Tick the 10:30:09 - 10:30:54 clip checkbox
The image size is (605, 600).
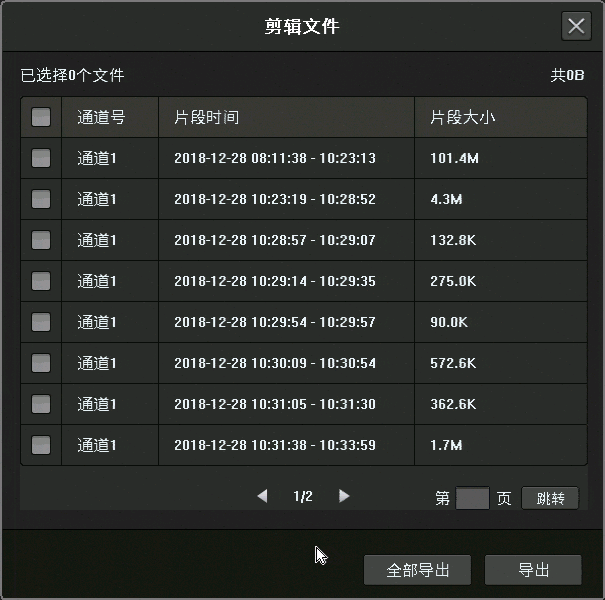pos(41,363)
